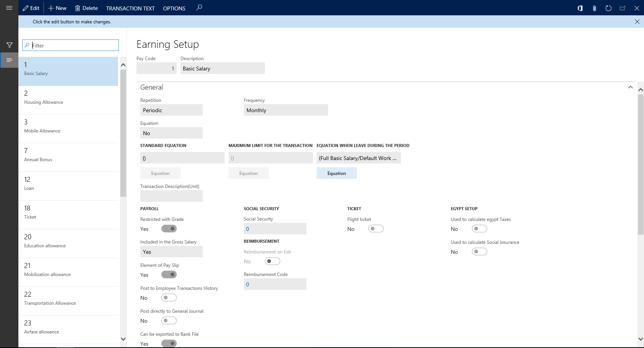Open form in new window icon
644x348 pixels.
click(623, 8)
